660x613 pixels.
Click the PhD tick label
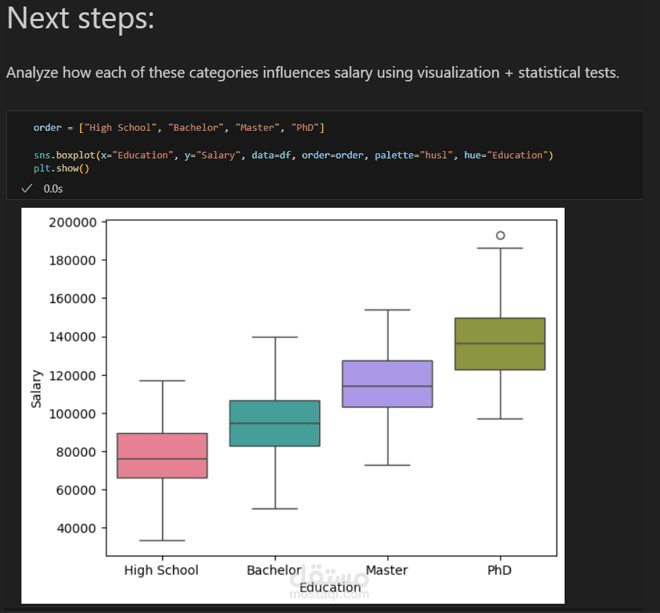tap(499, 570)
